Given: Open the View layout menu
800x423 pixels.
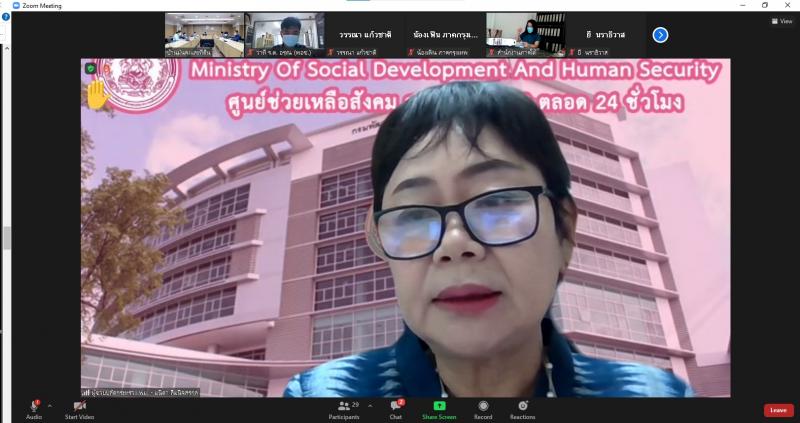Looking at the screenshot, I should (782, 21).
